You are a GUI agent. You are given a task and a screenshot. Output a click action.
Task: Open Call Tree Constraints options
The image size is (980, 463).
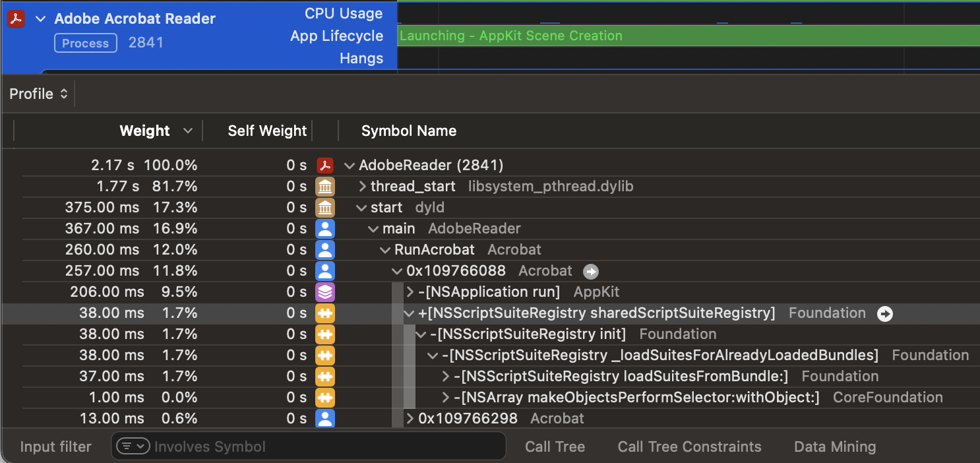[689, 447]
